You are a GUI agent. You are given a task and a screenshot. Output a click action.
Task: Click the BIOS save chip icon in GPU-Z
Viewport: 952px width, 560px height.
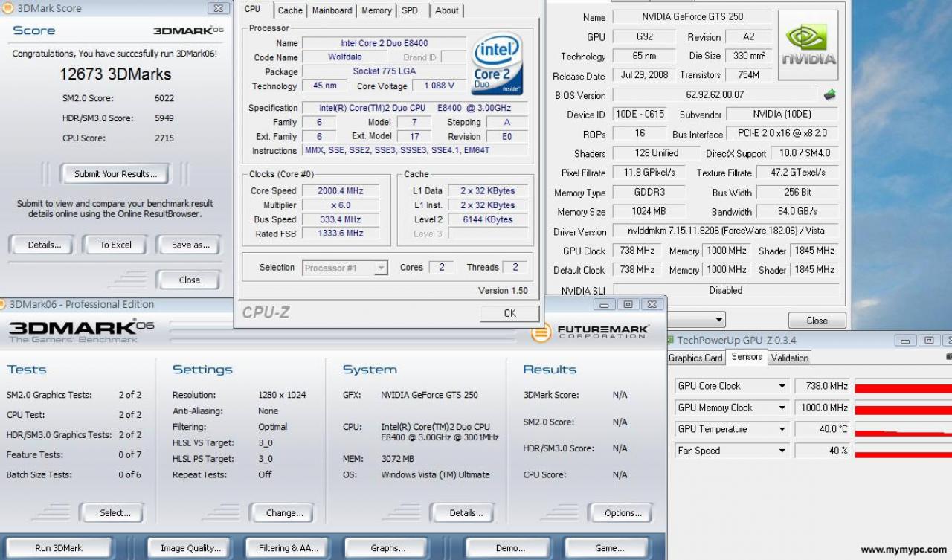829,95
